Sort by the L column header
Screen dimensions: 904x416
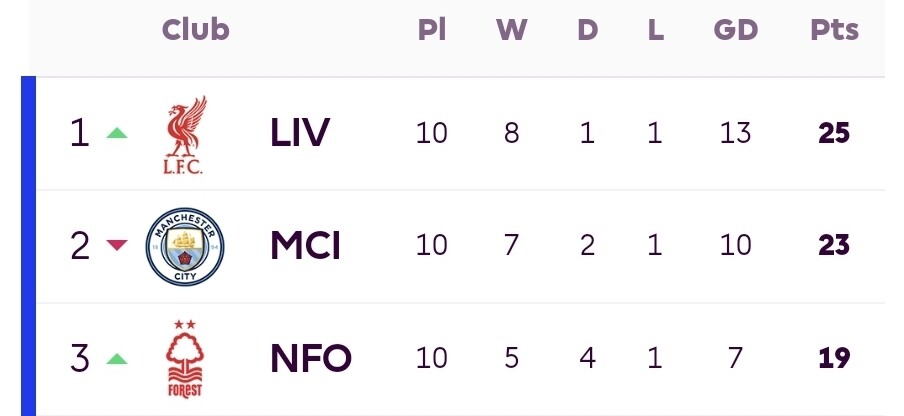point(655,30)
